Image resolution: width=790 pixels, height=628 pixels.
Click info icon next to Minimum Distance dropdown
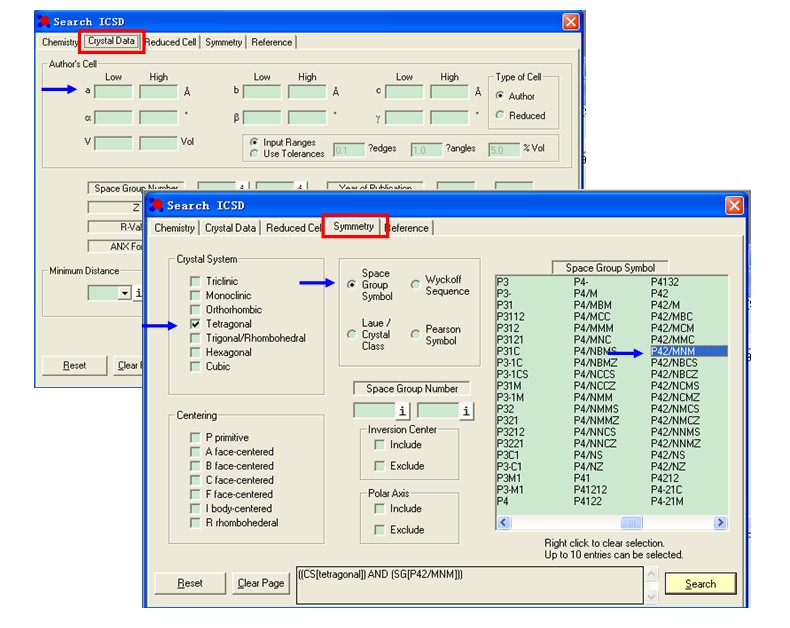pos(138,293)
